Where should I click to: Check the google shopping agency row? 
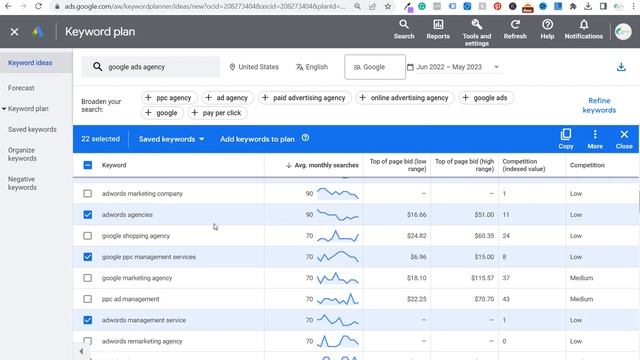coord(88,236)
